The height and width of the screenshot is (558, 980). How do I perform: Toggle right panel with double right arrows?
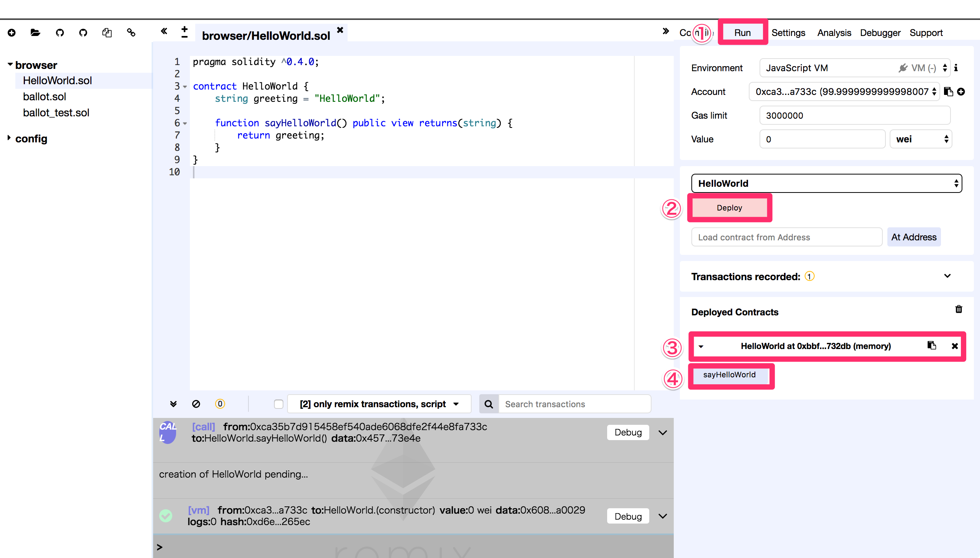point(666,31)
